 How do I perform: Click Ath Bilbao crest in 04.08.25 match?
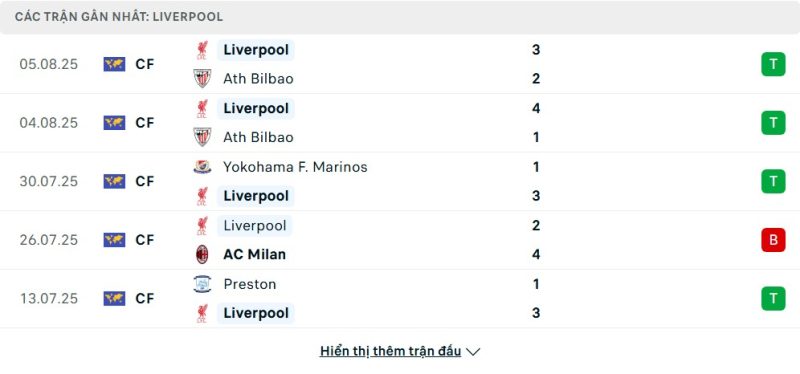(x=202, y=137)
